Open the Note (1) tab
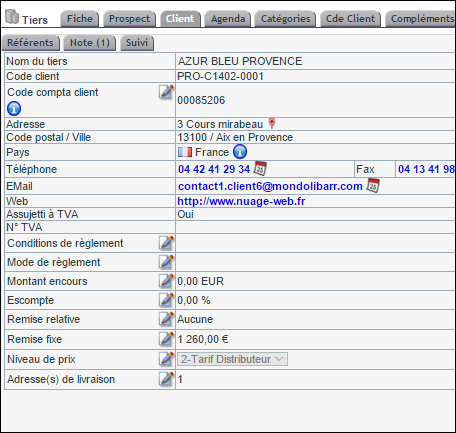456x433 pixels. [x=90, y=43]
